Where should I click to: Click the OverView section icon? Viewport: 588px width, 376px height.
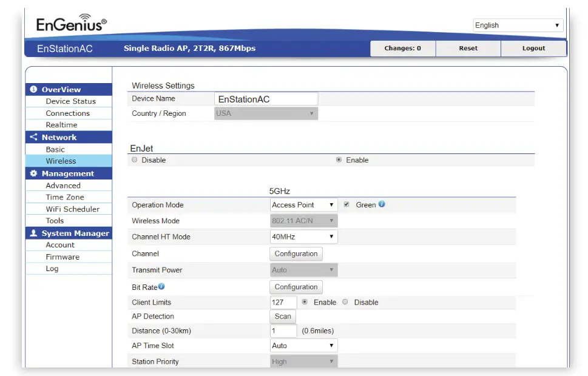[x=33, y=89]
